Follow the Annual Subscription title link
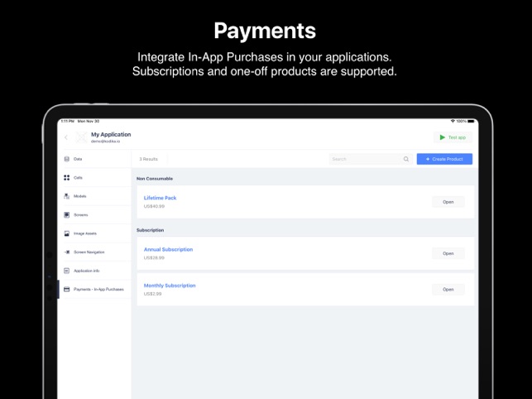532x399 pixels. (x=168, y=249)
